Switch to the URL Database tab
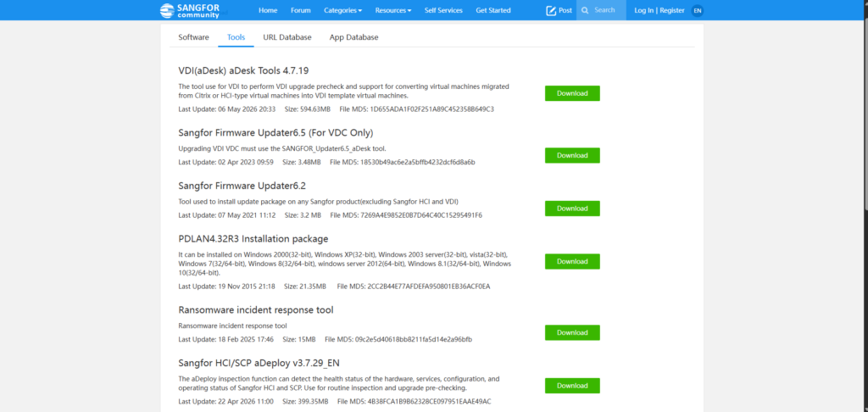868x412 pixels. 287,37
